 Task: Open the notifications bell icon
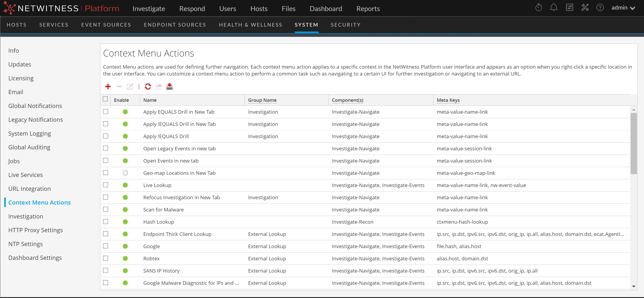click(553, 8)
